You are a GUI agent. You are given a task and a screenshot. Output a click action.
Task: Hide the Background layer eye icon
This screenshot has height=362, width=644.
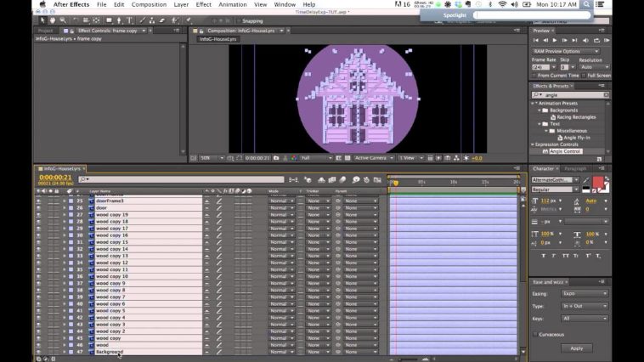pyautogui.click(x=38, y=352)
